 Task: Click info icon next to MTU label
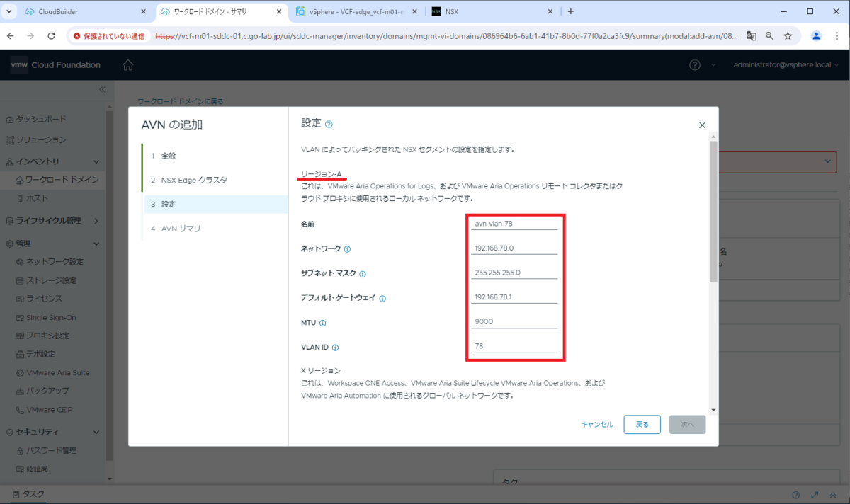coord(322,323)
